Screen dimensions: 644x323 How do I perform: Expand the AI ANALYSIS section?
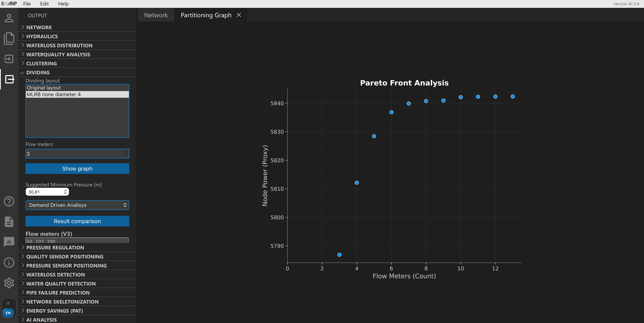77,319
